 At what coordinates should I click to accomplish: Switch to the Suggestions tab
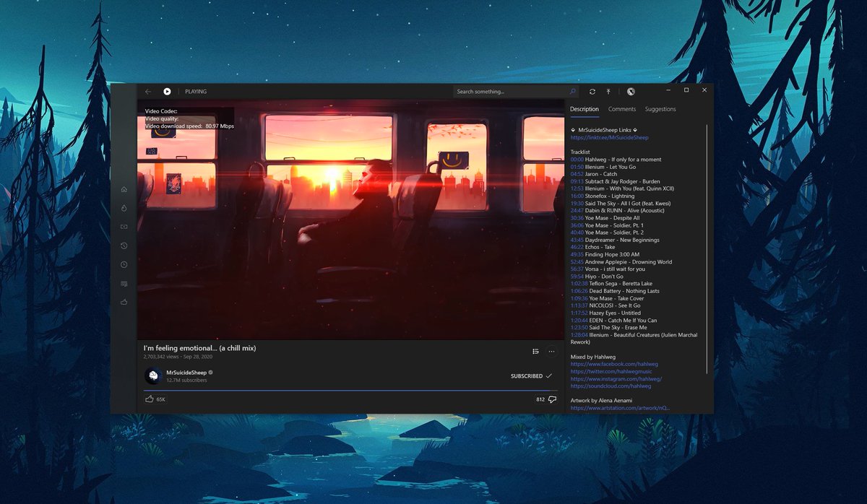click(x=660, y=109)
